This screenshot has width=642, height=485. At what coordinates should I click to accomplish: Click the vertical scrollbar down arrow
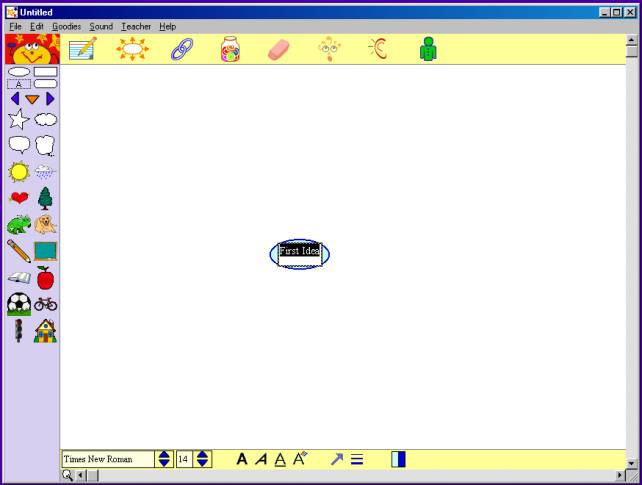[631, 463]
